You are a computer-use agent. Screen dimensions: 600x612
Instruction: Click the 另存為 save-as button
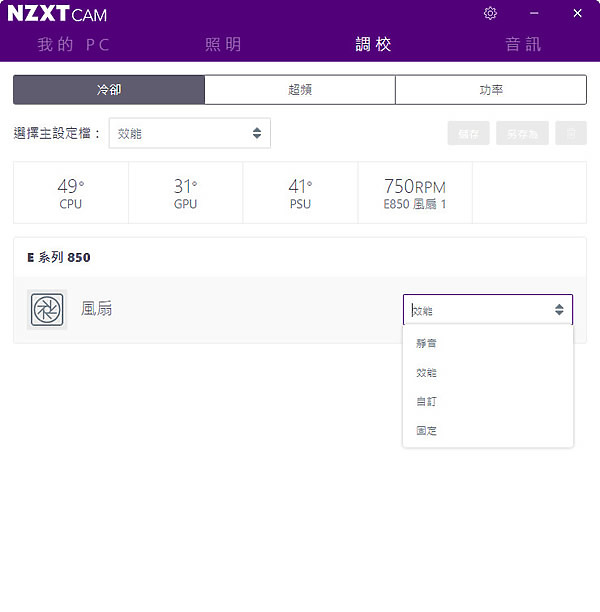pos(522,133)
